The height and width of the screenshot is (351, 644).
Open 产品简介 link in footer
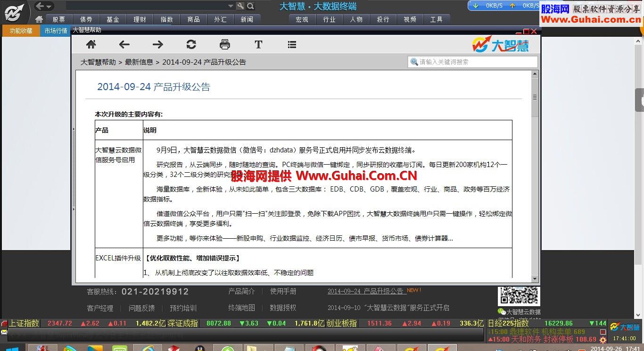[x=242, y=291]
